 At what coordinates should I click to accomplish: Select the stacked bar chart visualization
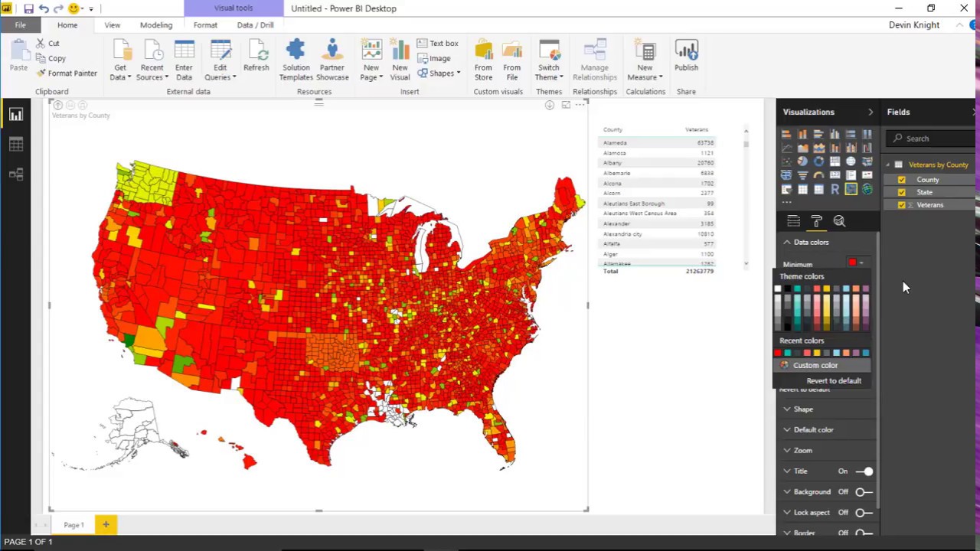click(786, 134)
